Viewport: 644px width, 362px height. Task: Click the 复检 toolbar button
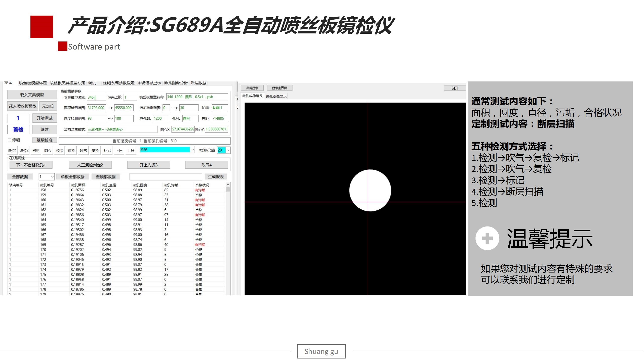coord(95,151)
